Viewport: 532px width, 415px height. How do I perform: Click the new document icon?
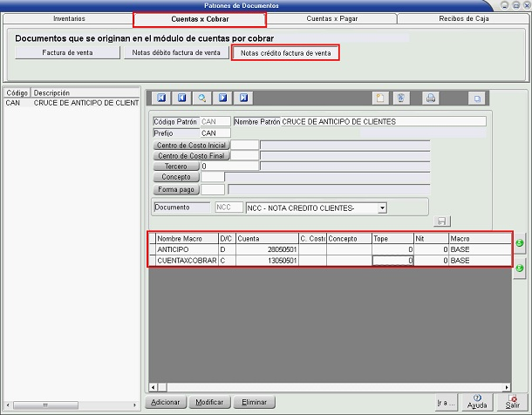click(x=379, y=99)
